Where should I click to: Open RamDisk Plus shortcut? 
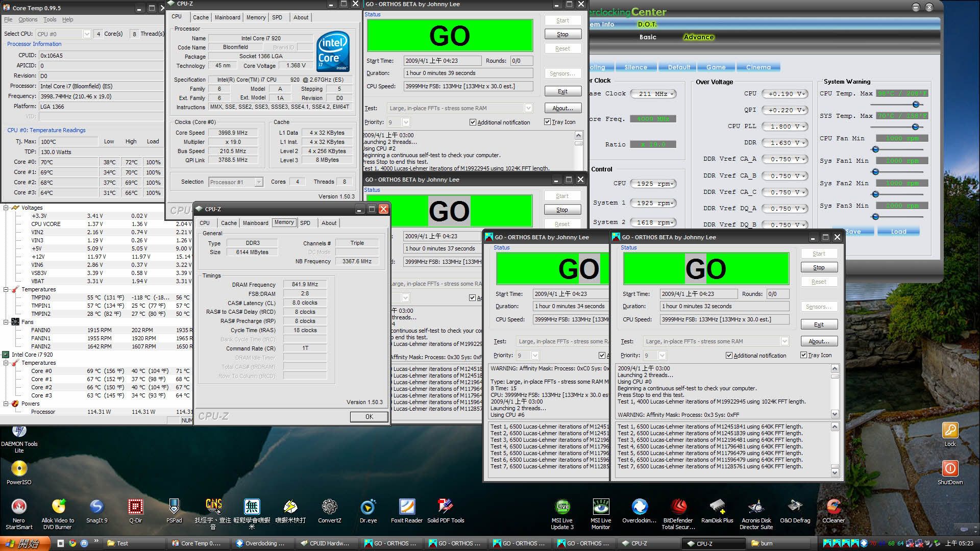click(717, 511)
